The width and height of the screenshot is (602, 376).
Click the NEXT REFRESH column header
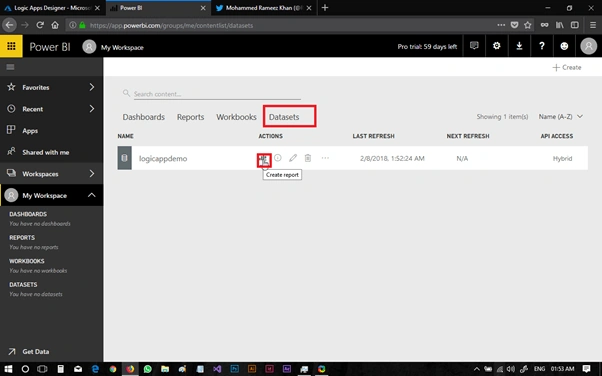click(x=468, y=136)
